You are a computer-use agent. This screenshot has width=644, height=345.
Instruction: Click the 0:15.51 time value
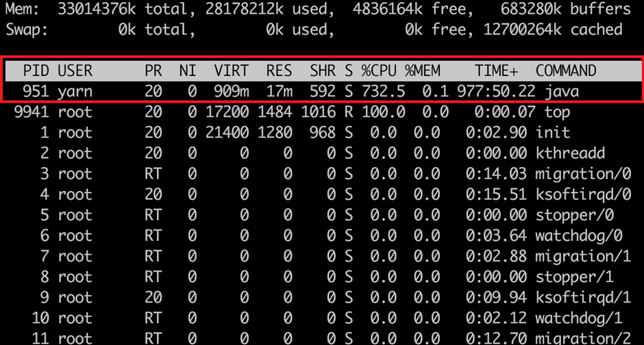[x=496, y=194]
